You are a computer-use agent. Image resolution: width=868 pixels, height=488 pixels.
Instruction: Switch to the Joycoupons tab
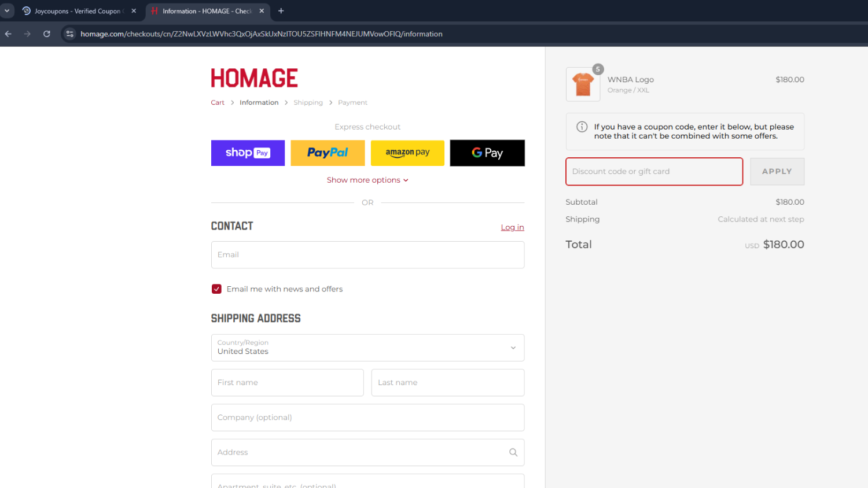click(77, 11)
